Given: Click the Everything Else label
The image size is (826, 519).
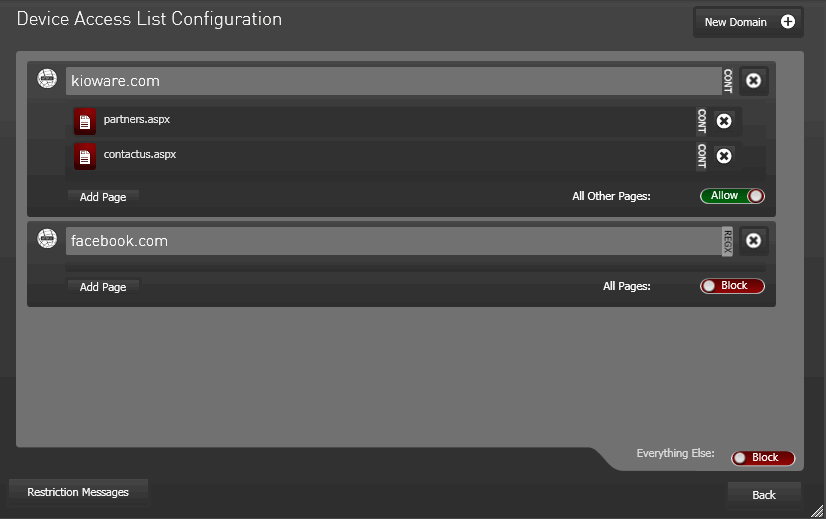Looking at the screenshot, I should [675, 453].
